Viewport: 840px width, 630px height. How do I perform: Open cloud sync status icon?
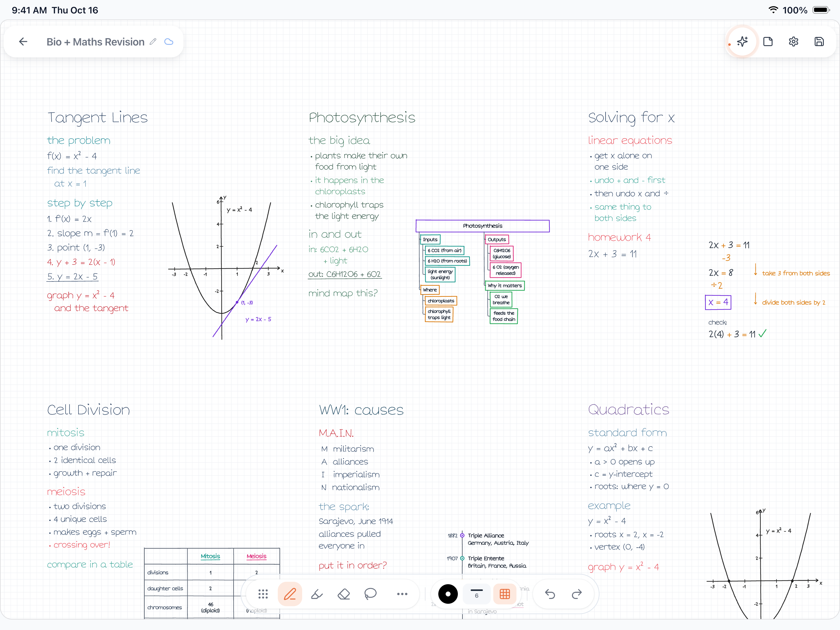tap(169, 42)
